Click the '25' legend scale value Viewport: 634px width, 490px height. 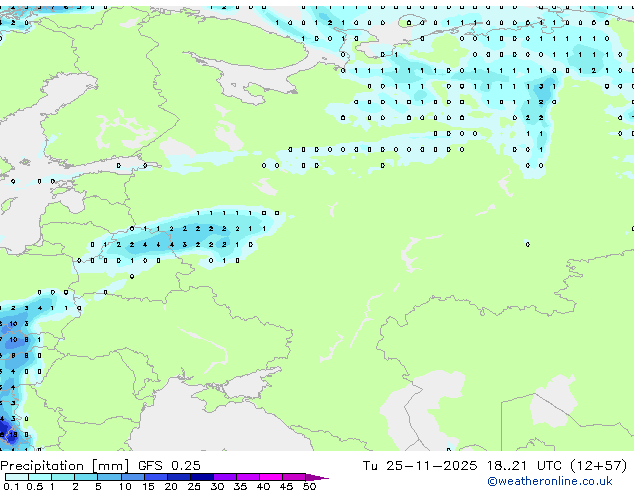pos(194,486)
